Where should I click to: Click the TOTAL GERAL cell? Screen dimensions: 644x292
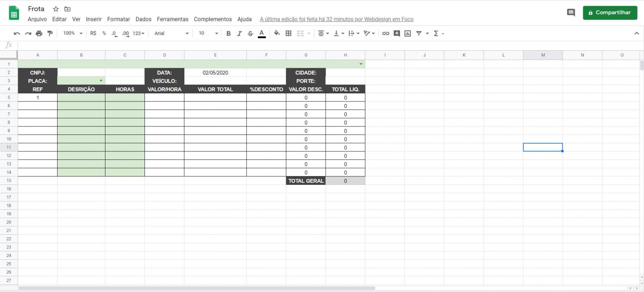[x=306, y=181]
